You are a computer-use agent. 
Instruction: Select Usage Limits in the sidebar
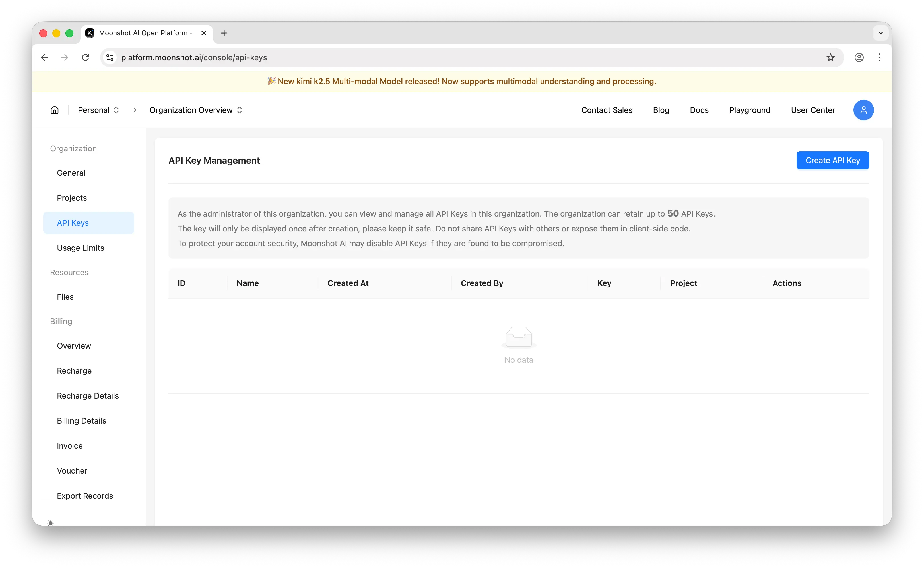tap(81, 248)
